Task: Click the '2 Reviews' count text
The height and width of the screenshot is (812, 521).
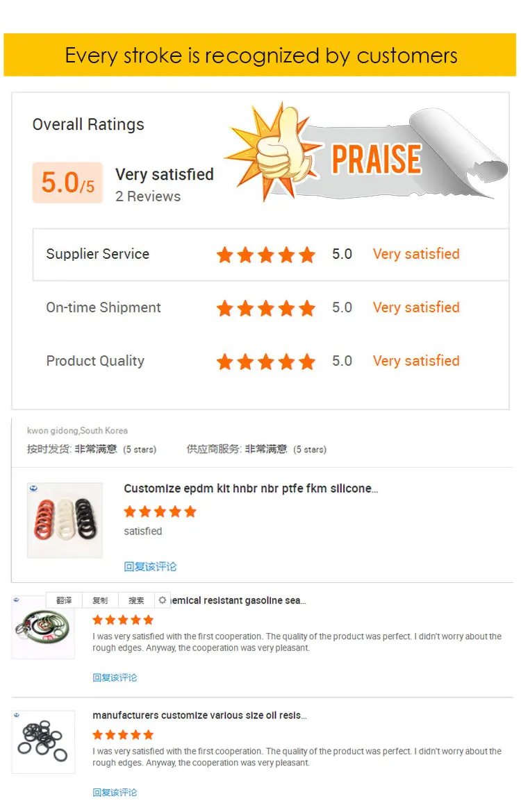Action: click(148, 196)
